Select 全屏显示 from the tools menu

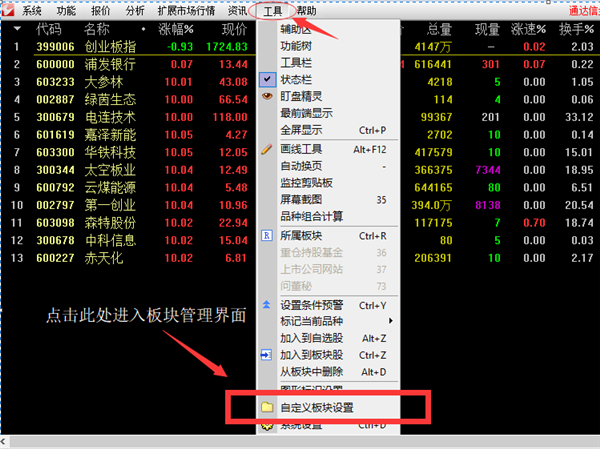[302, 130]
